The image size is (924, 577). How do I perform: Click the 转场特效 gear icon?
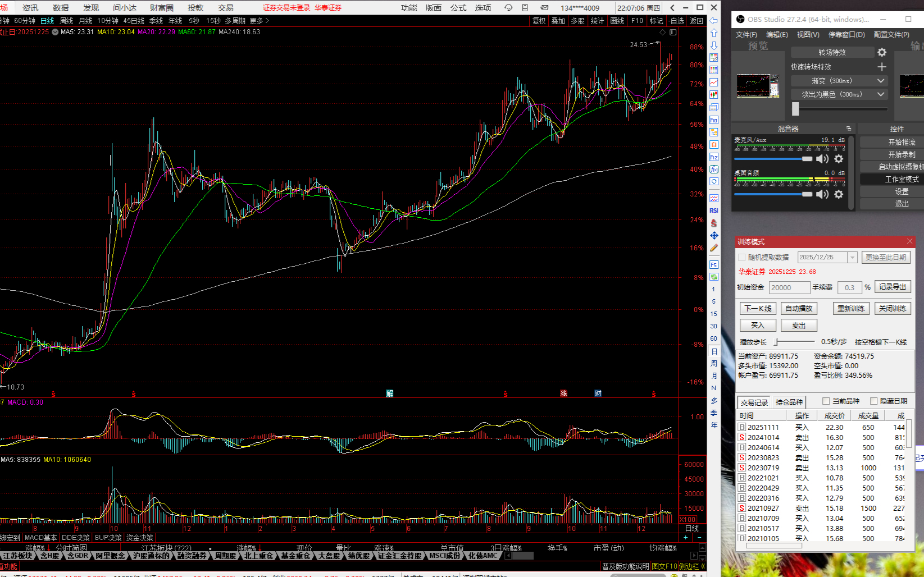click(882, 52)
